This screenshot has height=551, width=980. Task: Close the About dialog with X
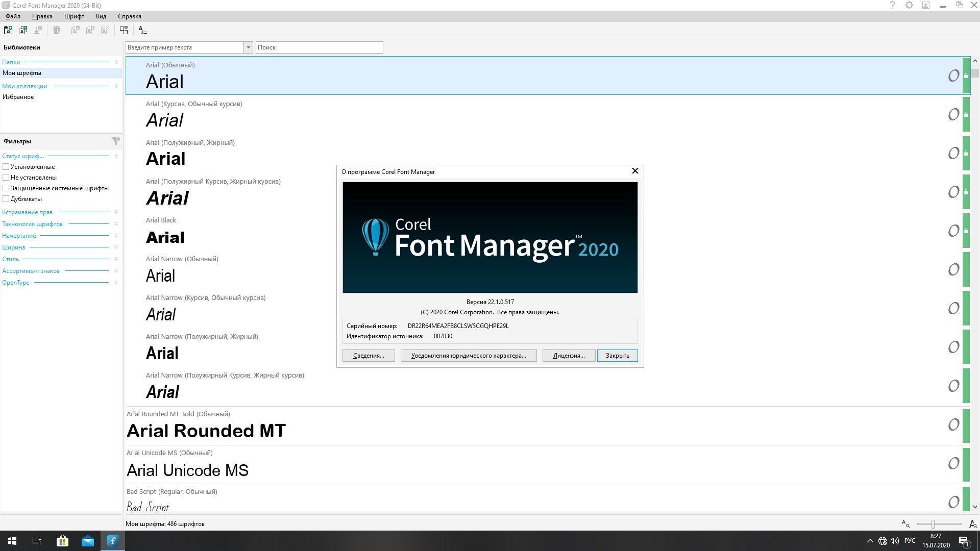click(635, 171)
